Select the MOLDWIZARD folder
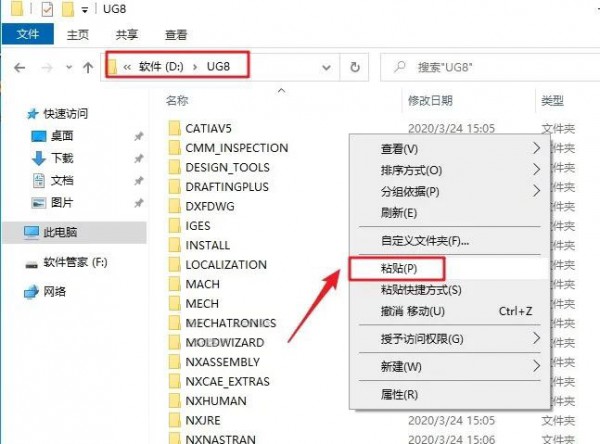Screen dimensions: 600x444 click(217, 343)
